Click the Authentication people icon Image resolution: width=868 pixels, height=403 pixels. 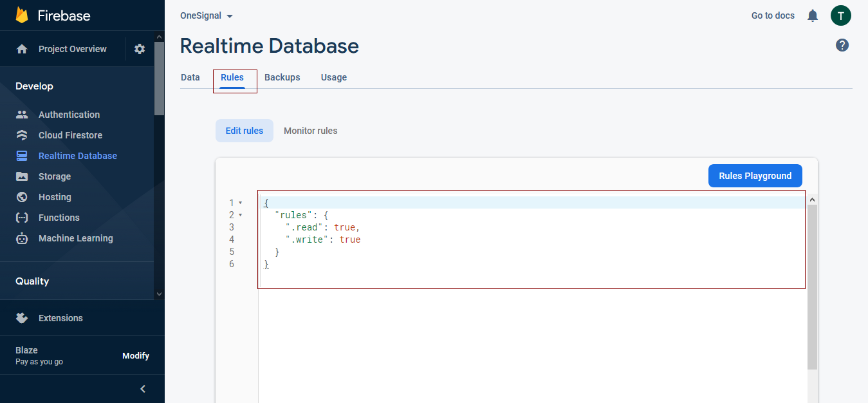(22, 115)
